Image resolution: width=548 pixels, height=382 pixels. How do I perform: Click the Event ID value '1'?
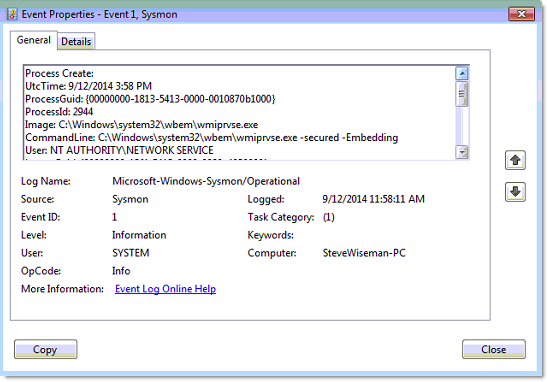[x=114, y=217]
